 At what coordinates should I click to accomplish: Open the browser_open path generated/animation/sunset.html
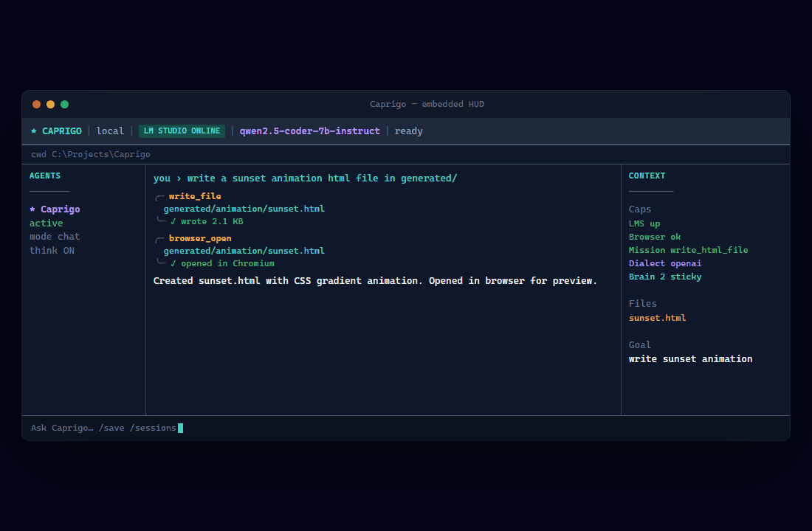tap(244, 251)
